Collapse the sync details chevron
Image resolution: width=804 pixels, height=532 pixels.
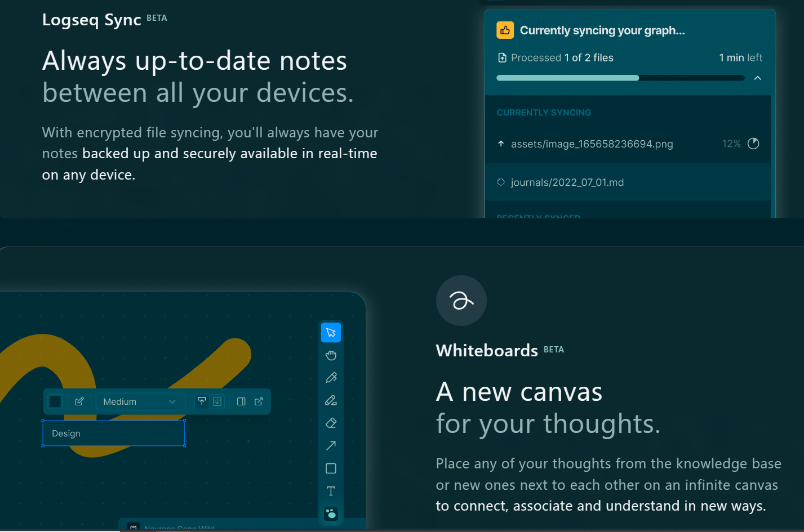pyautogui.click(x=758, y=78)
